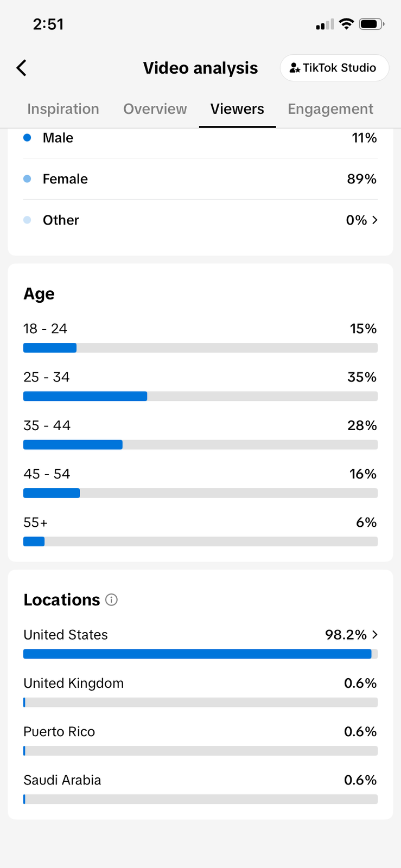
Task: Expand the Other gender chevron
Action: 374,220
